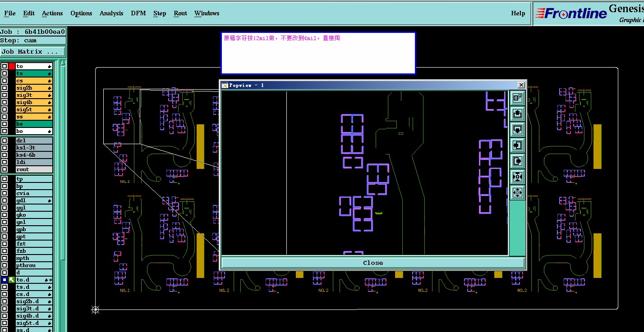This screenshot has height=332, width=644.
Task: Click the Popview pan left icon
Action: 517,145
